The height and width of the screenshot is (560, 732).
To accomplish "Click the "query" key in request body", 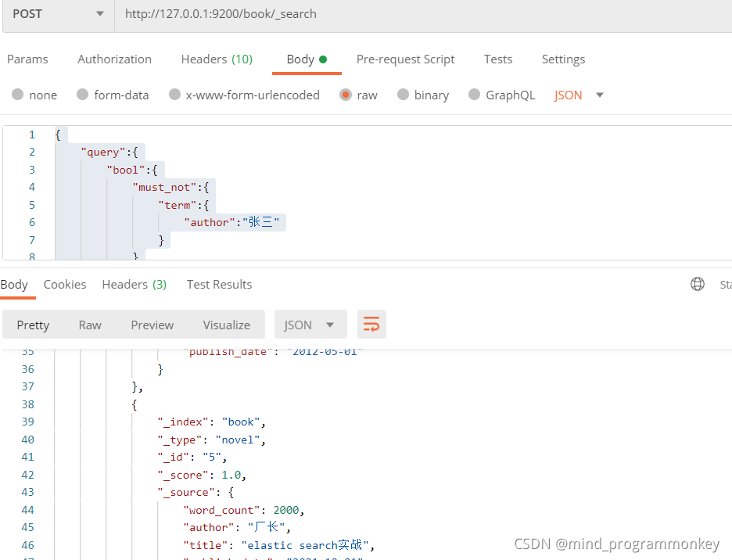I will click(102, 153).
